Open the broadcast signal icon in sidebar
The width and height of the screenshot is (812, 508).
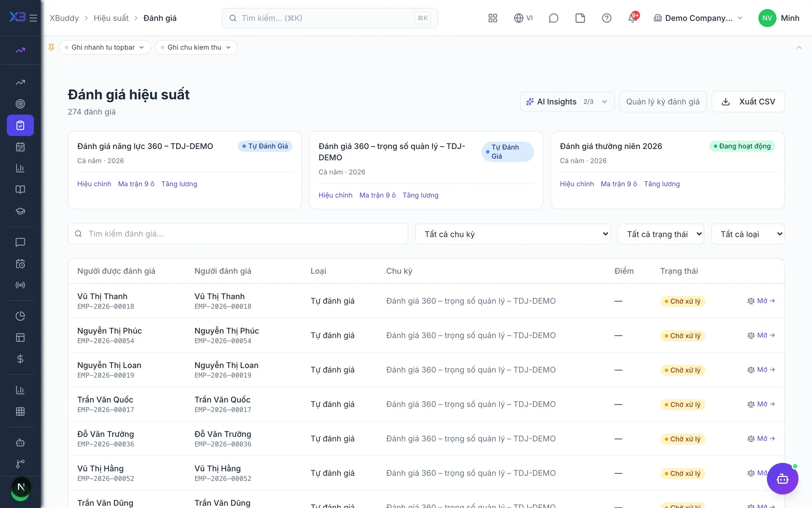[x=20, y=285]
